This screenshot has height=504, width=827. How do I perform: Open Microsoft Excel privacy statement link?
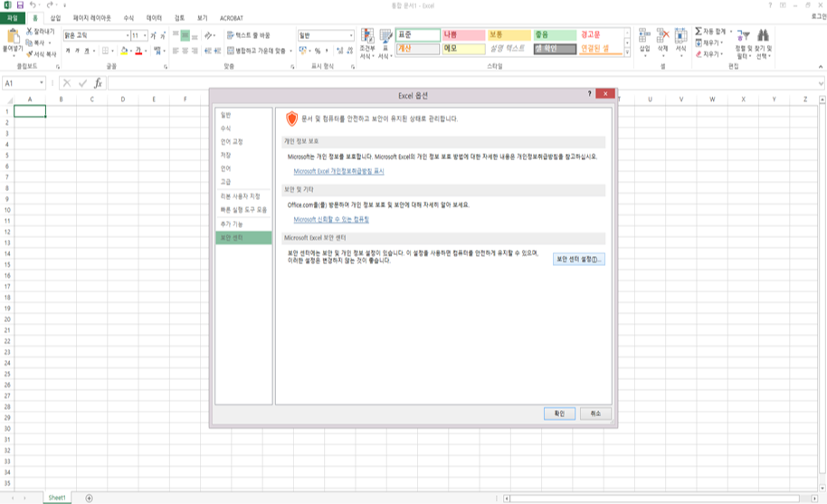pyautogui.click(x=338, y=171)
